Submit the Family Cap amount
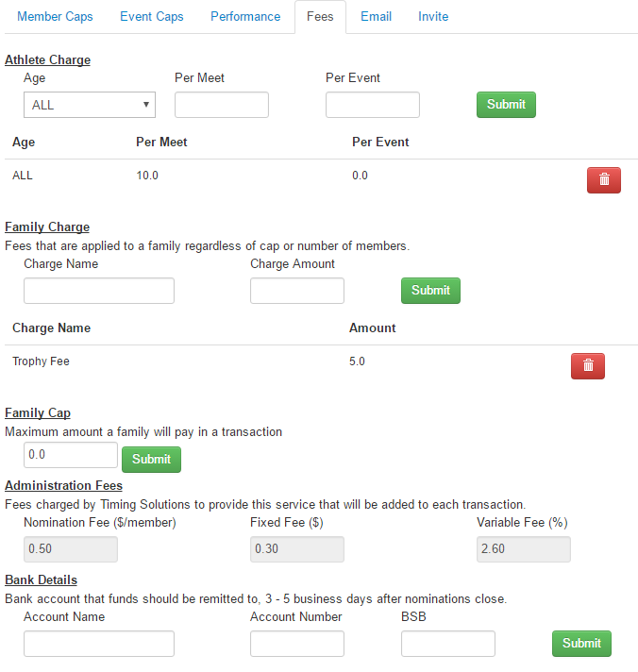This screenshot has height=672, width=638. point(151,460)
